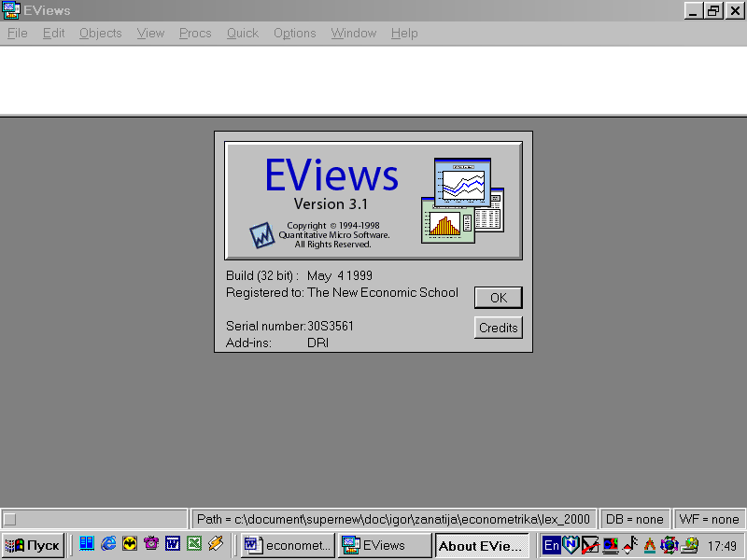This screenshot has height=560, width=747.
Task: Open the Objects menu
Action: [101, 33]
